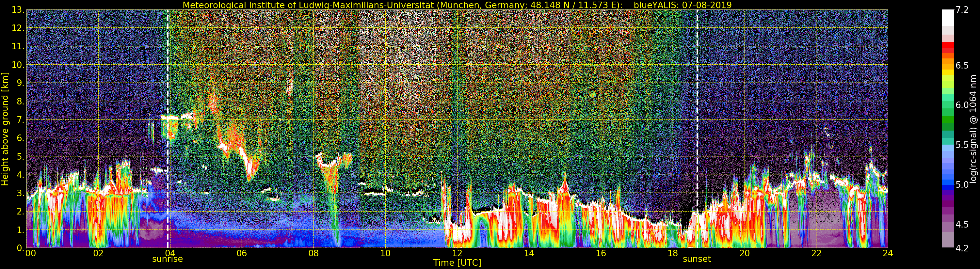
Task: Click the colorbar value '4.2'
Action: click(962, 248)
